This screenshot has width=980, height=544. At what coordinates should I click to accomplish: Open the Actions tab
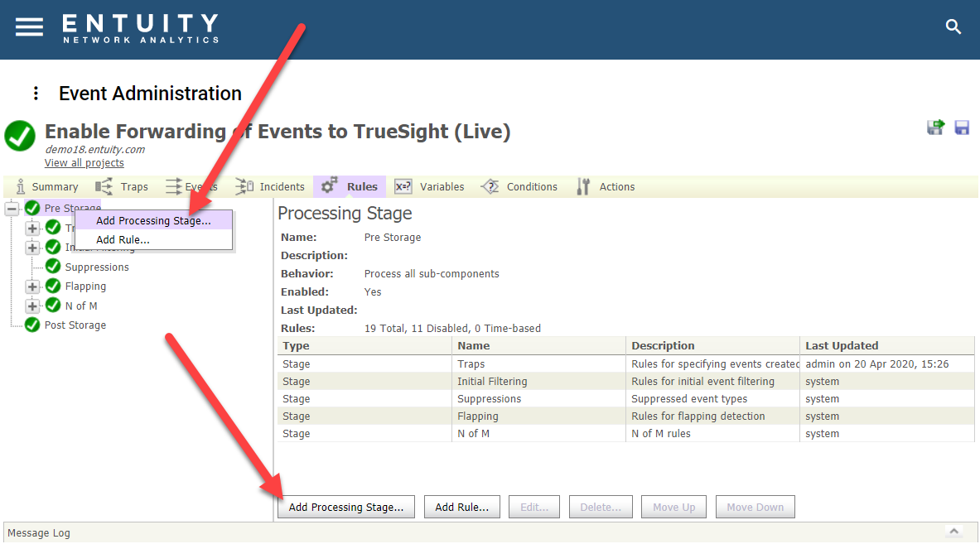605,187
